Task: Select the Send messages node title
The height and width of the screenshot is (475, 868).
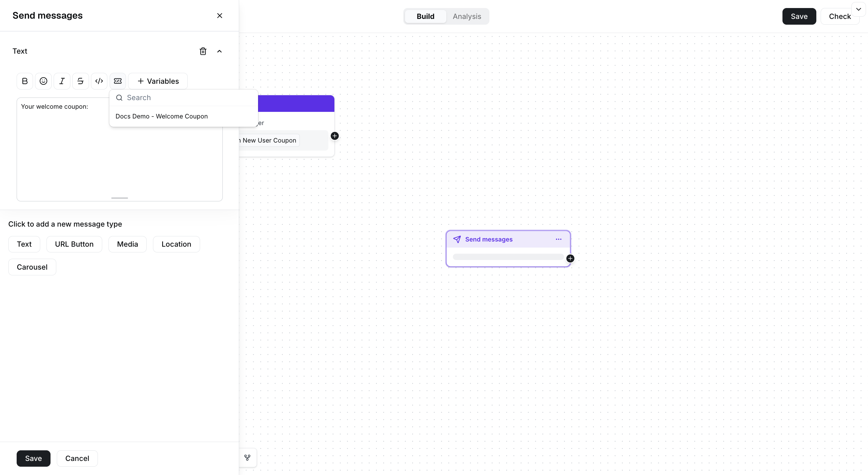Action: (x=489, y=239)
